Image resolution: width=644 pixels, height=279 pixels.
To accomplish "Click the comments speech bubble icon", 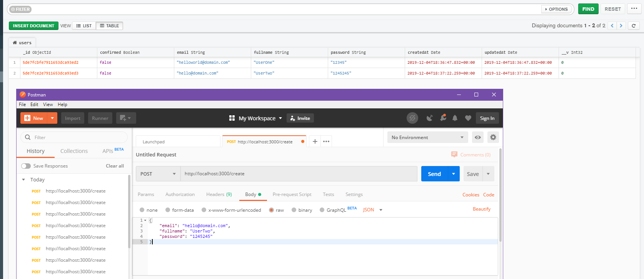I will point(454,154).
